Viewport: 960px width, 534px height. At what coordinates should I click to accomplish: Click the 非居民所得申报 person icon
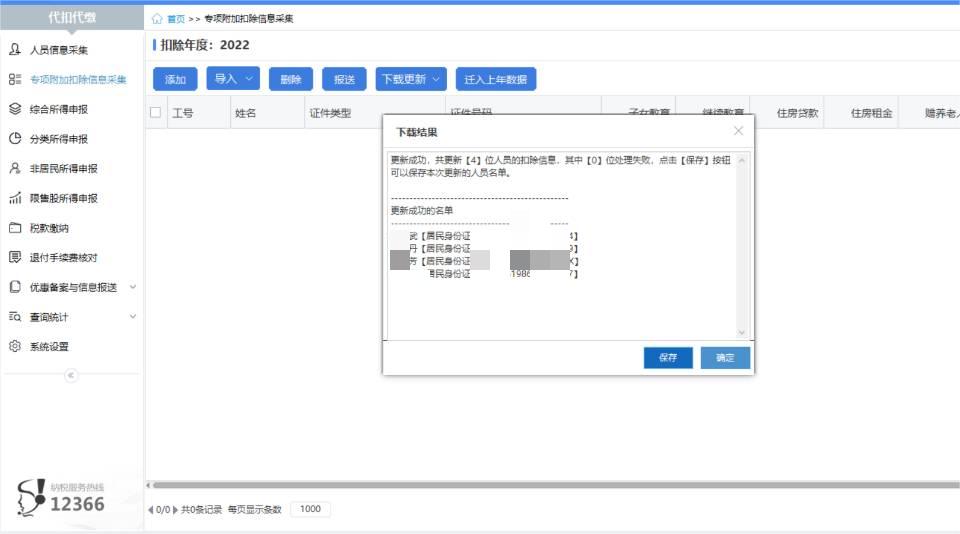(15, 168)
